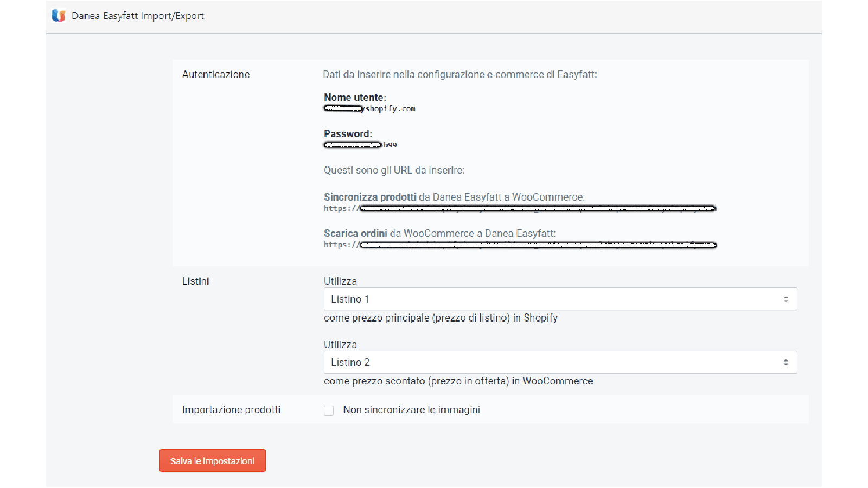Click the Scarica ordini redacted URL

click(x=520, y=245)
